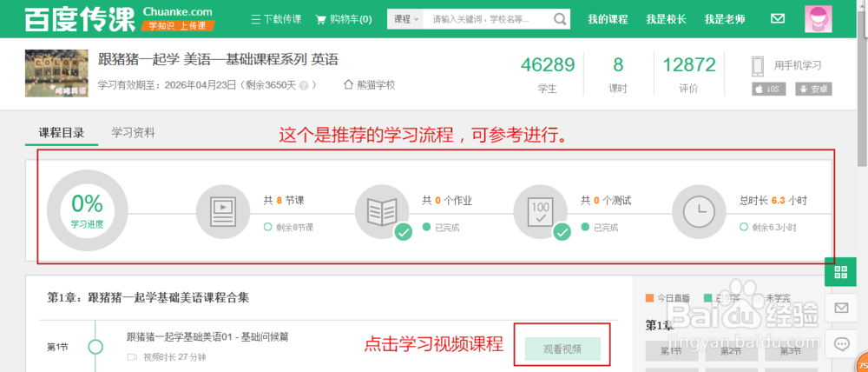Click the homework book icon

(381, 212)
